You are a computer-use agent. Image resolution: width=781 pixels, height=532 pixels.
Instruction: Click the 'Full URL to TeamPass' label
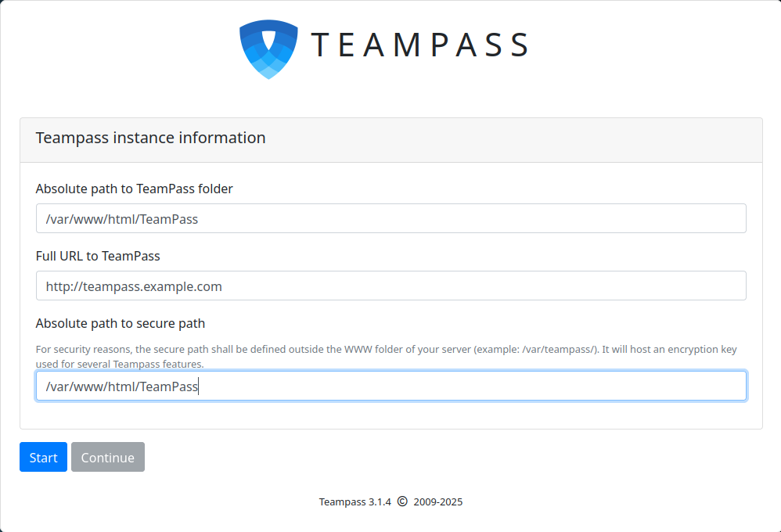click(x=98, y=256)
